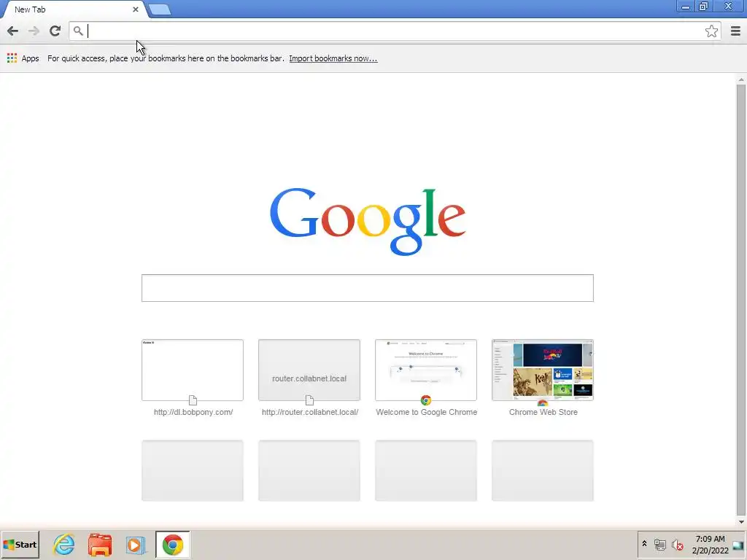The image size is (747, 560).
Task: Open a new tab with the tab-strip button
Action: click(x=160, y=9)
